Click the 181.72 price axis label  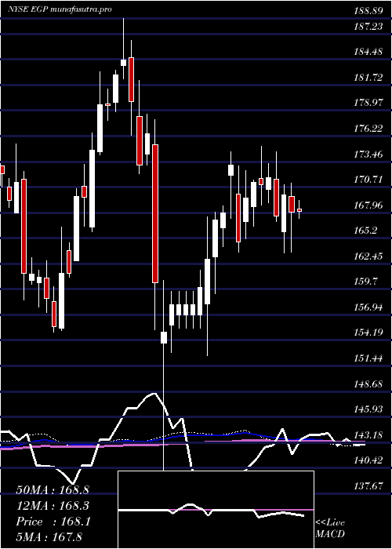[x=368, y=78]
